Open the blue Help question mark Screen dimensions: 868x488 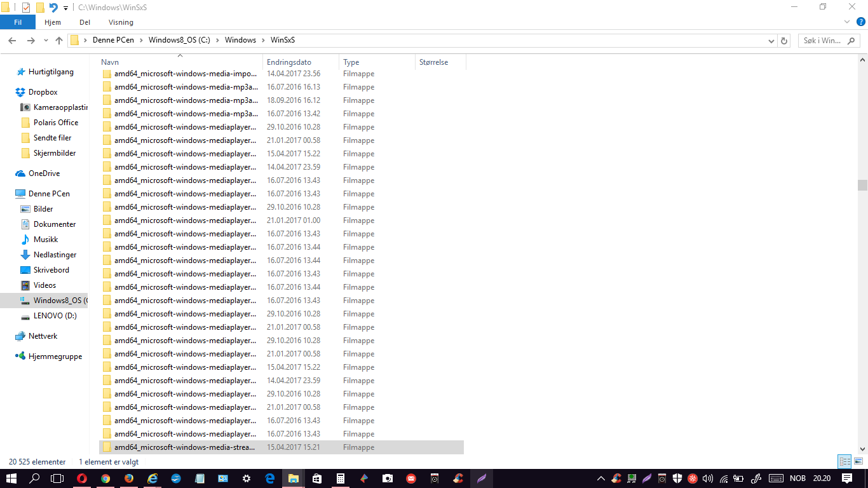tap(861, 22)
